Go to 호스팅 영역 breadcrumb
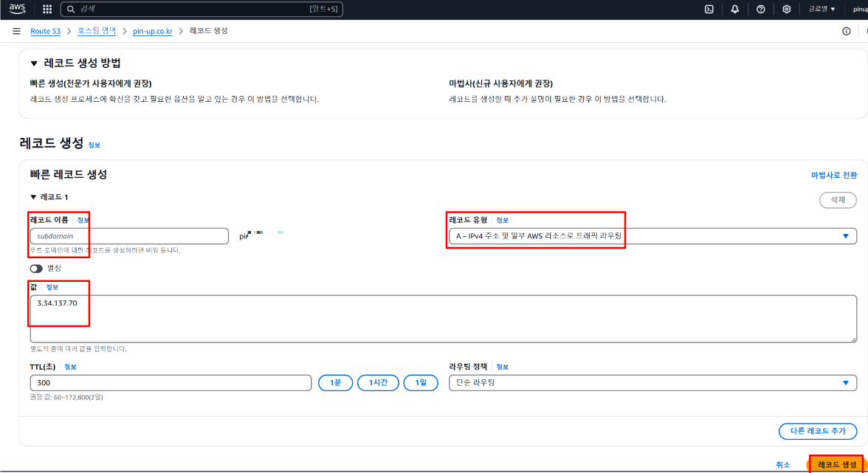This screenshot has height=473, width=868. tap(96, 31)
